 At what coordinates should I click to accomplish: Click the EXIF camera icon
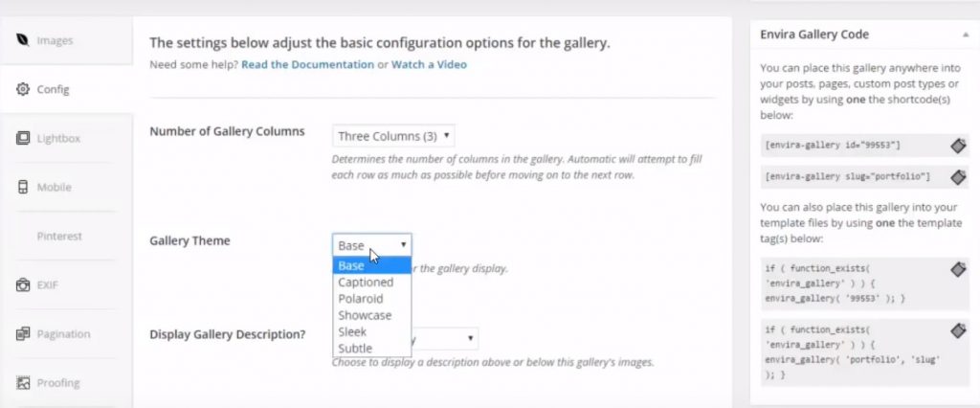[23, 284]
